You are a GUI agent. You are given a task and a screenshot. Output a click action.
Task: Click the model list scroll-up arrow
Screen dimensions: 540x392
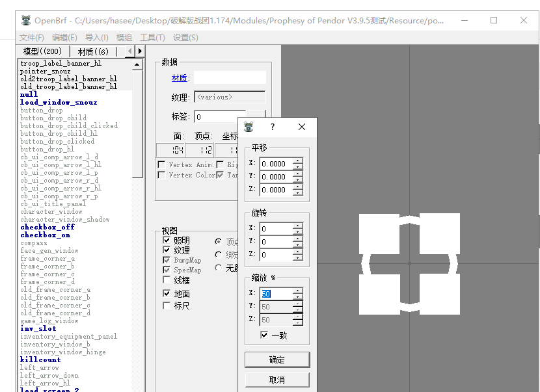pos(137,65)
